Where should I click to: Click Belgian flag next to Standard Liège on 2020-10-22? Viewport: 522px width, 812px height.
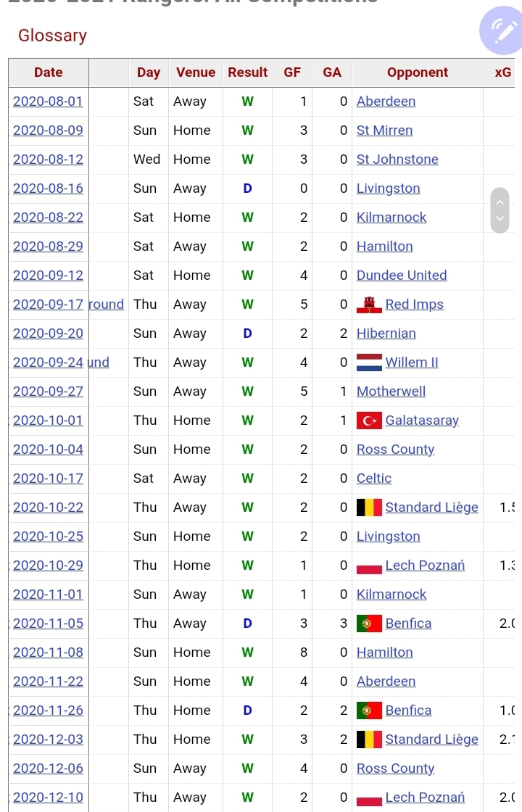pos(369,507)
